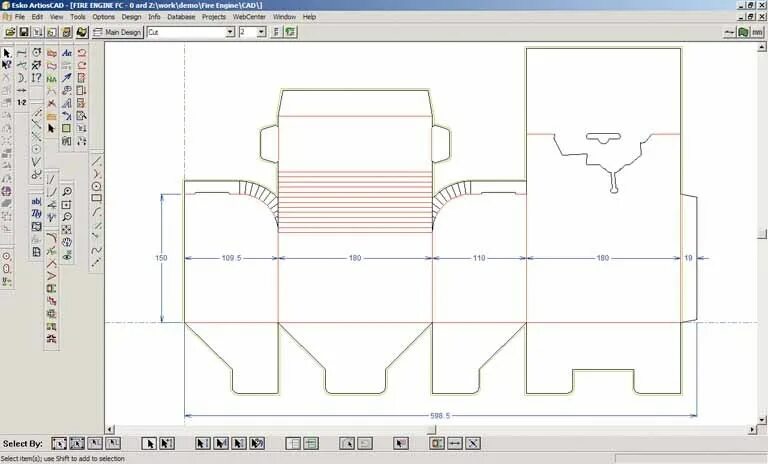Open the Edit menu
This screenshot has width=768, height=464.
[x=37, y=17]
